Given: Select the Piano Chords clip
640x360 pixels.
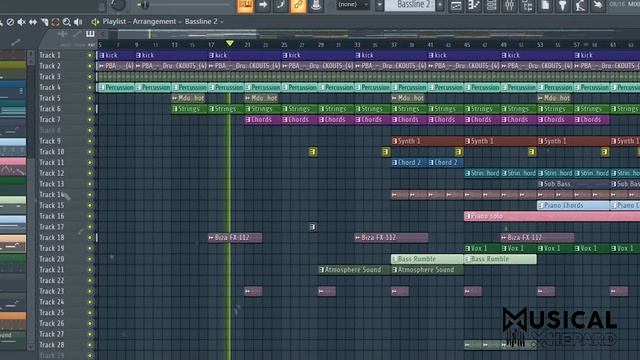Looking at the screenshot, I should point(573,206).
